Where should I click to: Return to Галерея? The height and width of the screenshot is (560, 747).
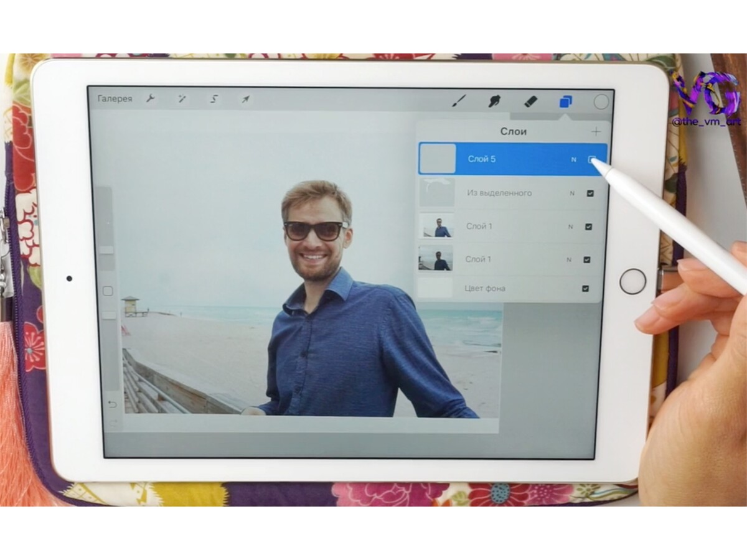115,99
